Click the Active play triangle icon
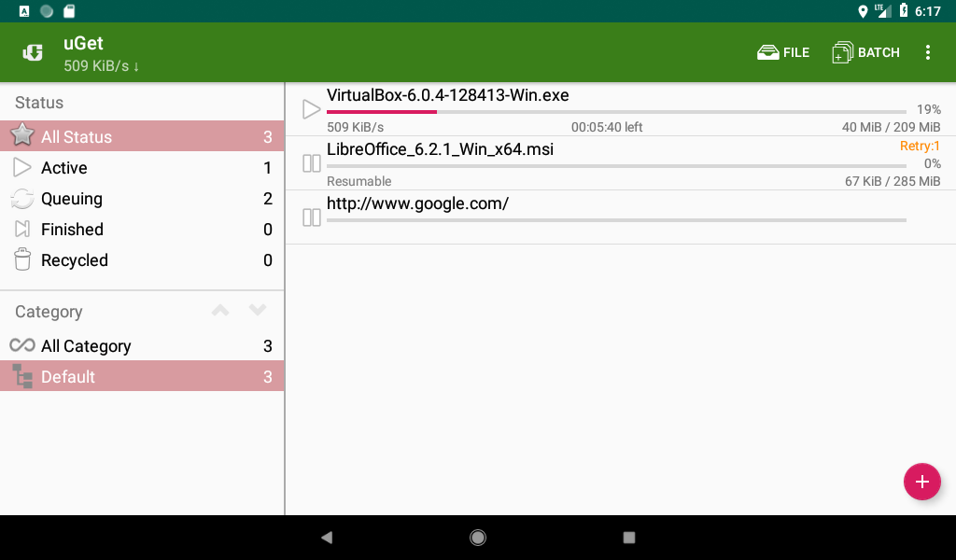Screen dimensions: 956x560 pyautogui.click(x=22, y=168)
